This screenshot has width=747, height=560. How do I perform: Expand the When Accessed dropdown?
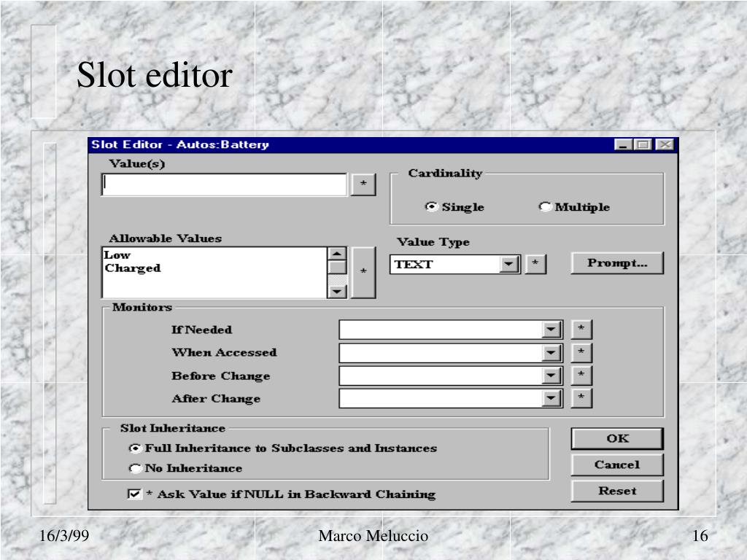point(551,353)
